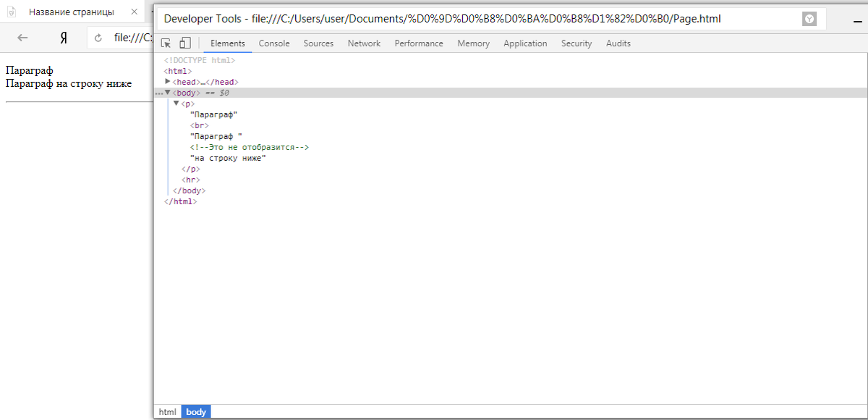The height and width of the screenshot is (420, 868).
Task: Switch to the Elements tab
Action: [228, 43]
